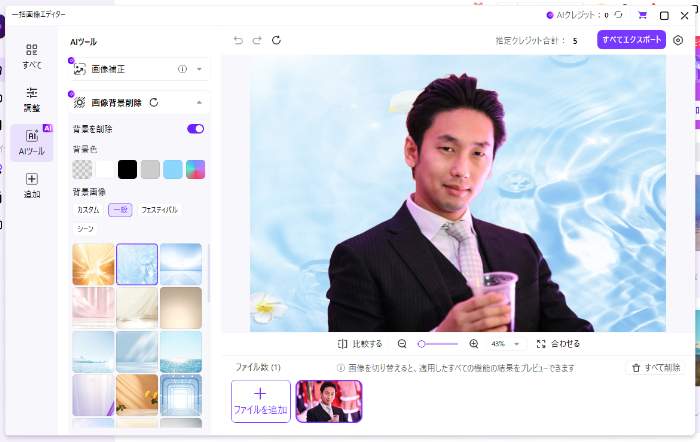Click the redo arrow icon
The image size is (700, 442).
[257, 40]
